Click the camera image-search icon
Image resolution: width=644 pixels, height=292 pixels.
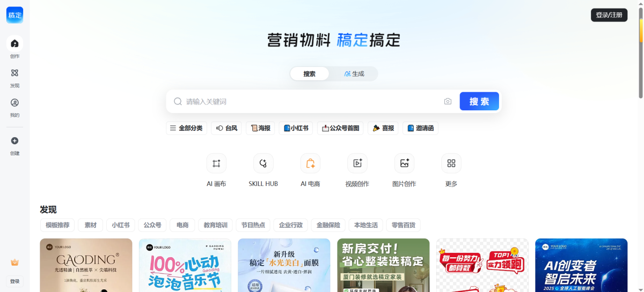pos(448,101)
